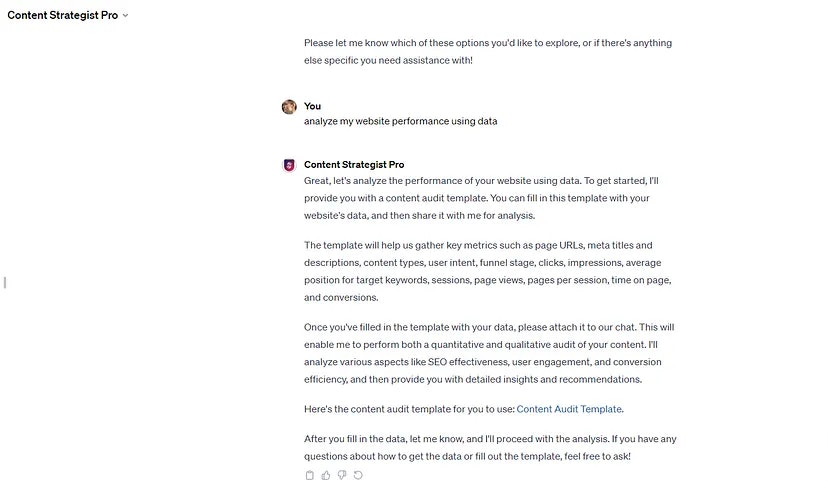828x502 pixels.
Task: Click the paragraph starting 'The template will help'
Action: tap(487, 271)
